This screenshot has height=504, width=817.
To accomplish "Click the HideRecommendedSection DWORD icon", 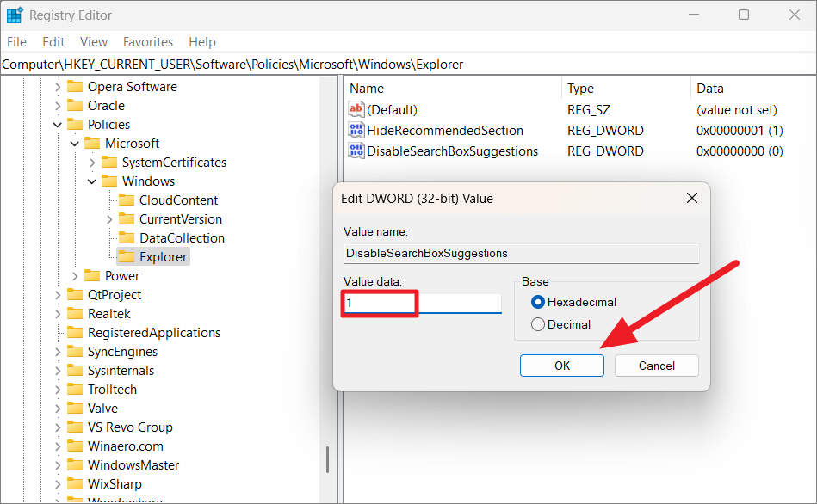I will (356, 130).
